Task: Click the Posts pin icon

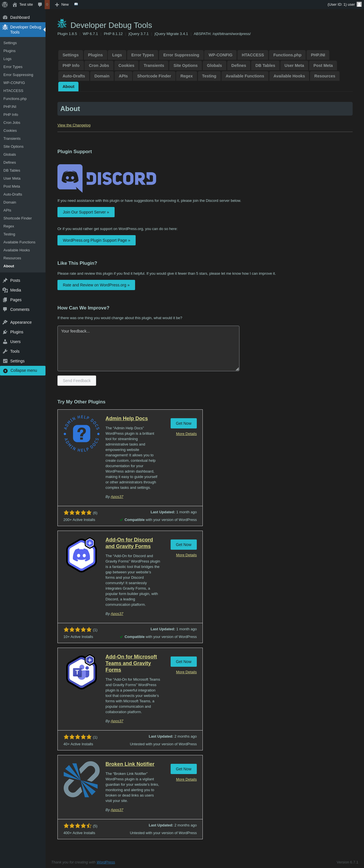Action: click(x=5, y=280)
